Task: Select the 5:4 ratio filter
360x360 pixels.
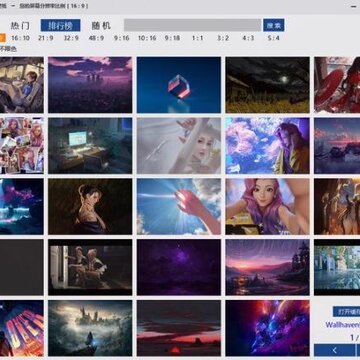Action: 274,38
